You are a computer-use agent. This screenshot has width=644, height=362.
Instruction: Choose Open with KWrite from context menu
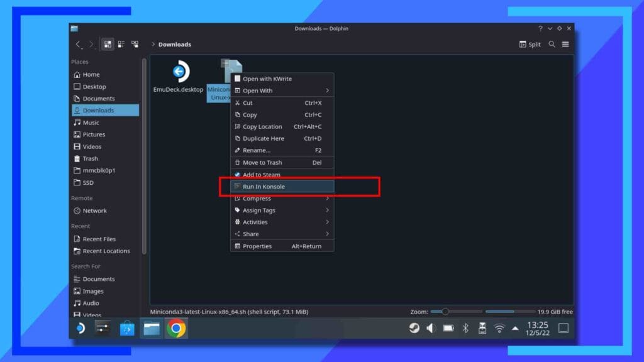tap(282, 79)
